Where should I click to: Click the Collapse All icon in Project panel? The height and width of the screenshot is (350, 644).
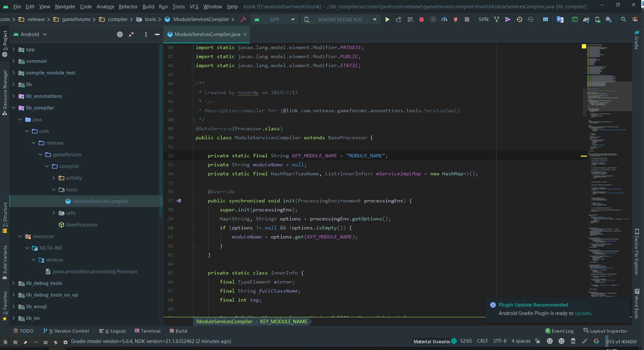[x=131, y=34]
